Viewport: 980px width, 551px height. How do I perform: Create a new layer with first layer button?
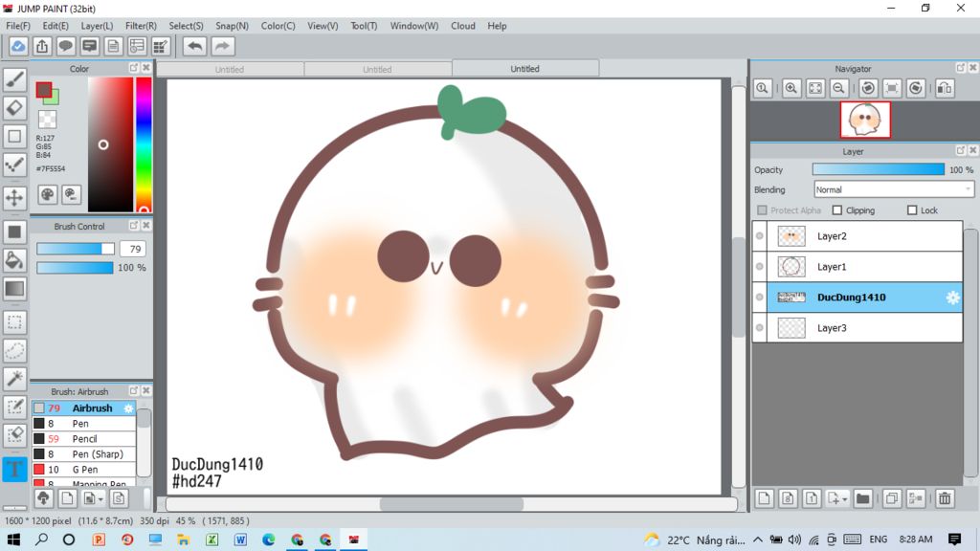(x=764, y=497)
